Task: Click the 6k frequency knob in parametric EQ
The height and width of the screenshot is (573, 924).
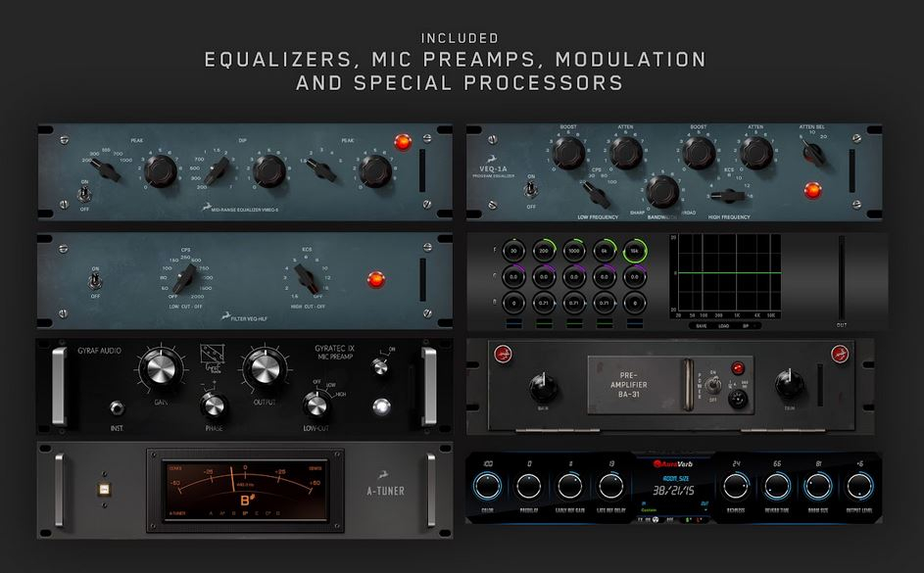Action: 605,251
